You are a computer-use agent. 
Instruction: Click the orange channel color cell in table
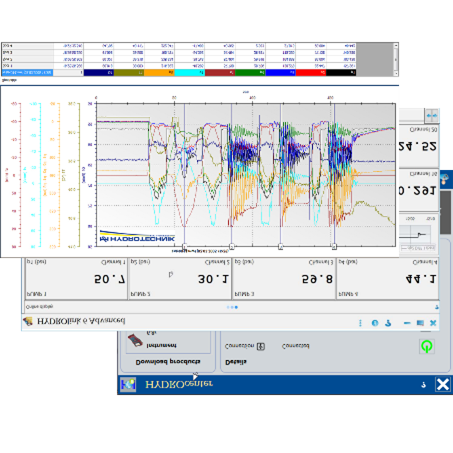coord(159,72)
